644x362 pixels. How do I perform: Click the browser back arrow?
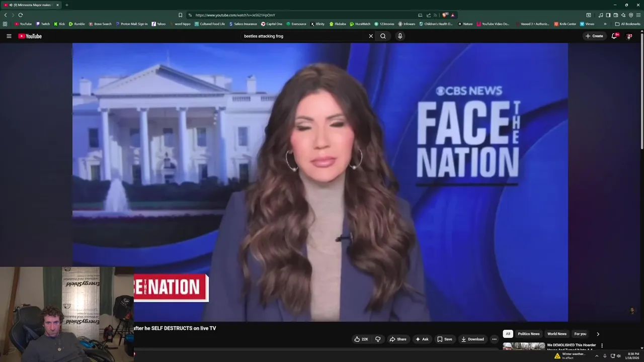click(6, 15)
